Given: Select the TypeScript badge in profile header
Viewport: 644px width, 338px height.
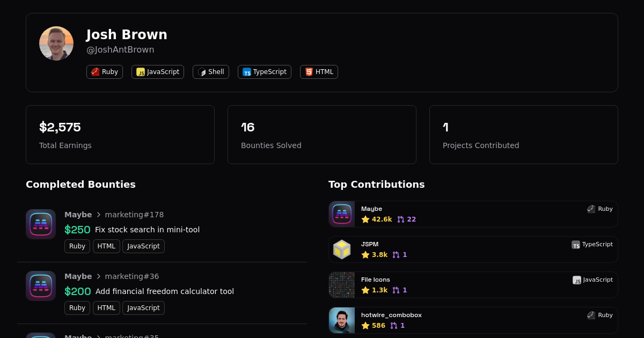Looking at the screenshot, I should (265, 72).
